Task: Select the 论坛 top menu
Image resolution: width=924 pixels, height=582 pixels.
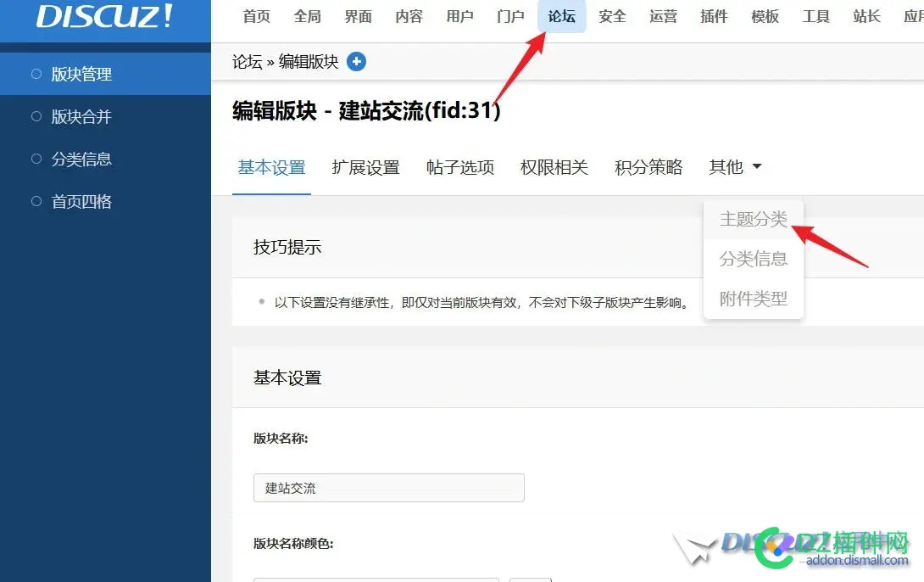Action: point(561,16)
